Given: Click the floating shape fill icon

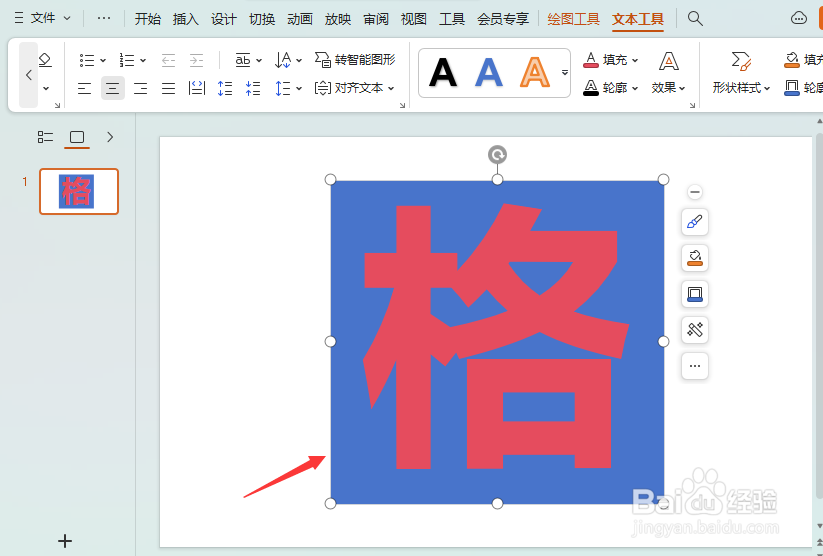Looking at the screenshot, I should (694, 258).
